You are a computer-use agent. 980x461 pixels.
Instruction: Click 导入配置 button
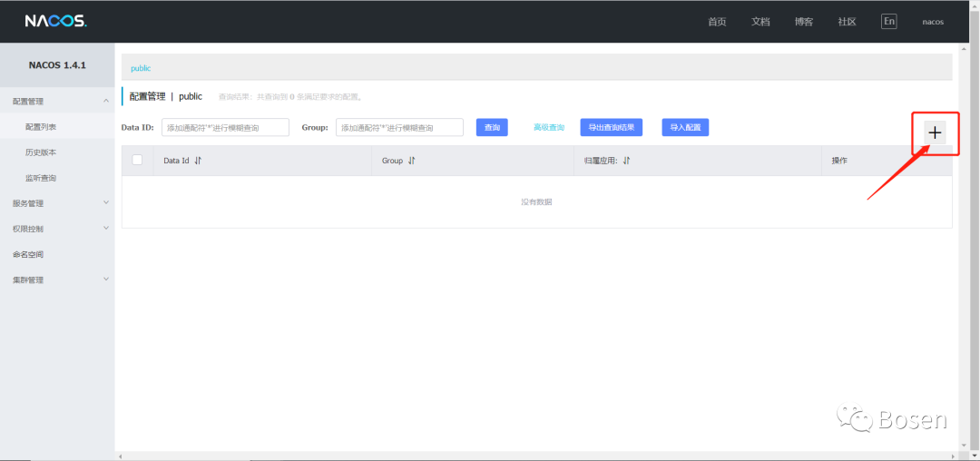(x=685, y=127)
